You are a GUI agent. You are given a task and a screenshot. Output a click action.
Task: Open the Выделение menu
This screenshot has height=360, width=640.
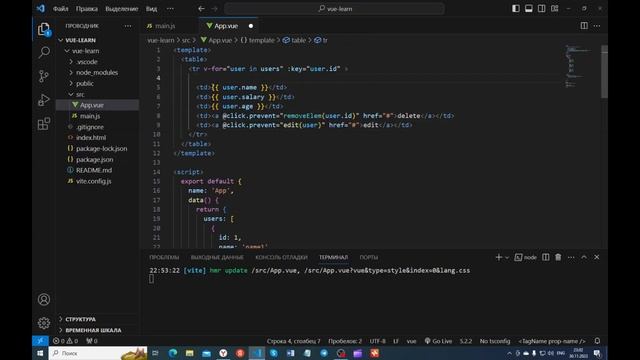(x=122, y=9)
